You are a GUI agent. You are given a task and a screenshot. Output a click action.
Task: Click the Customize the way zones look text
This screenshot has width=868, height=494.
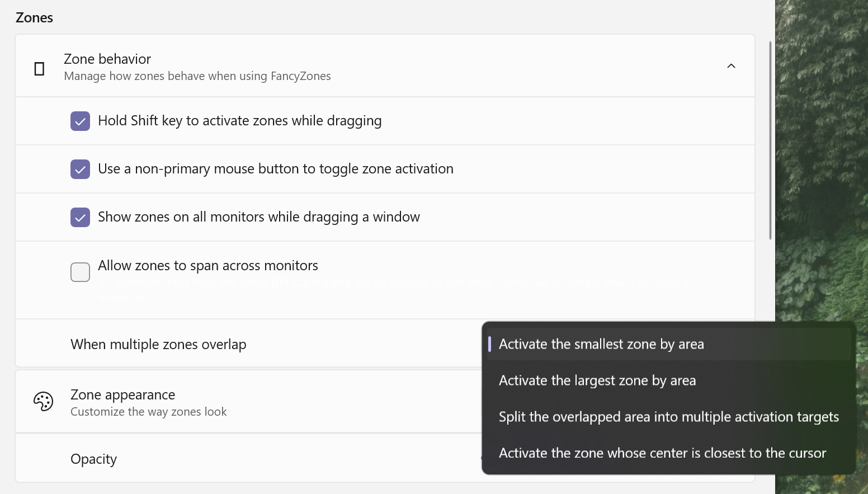(x=148, y=411)
